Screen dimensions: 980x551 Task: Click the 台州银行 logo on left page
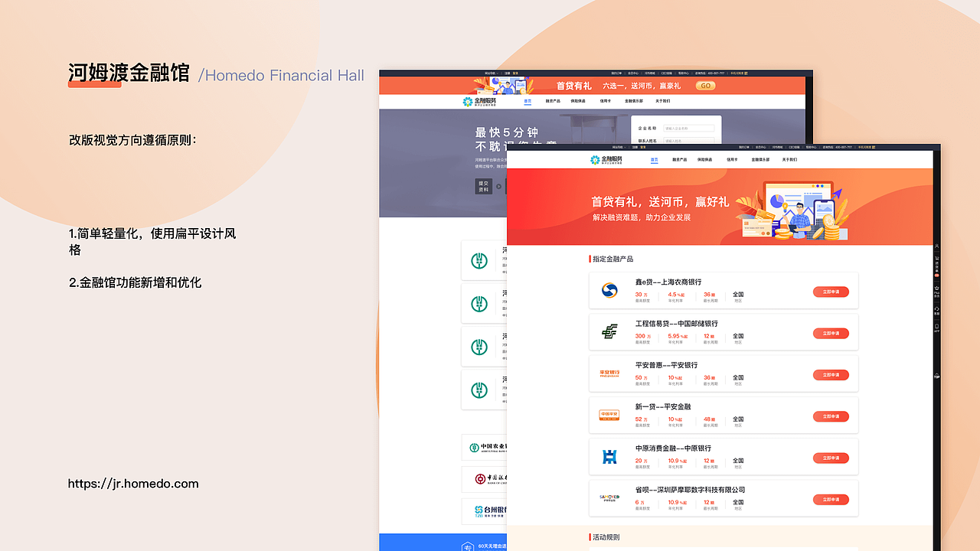(481, 511)
